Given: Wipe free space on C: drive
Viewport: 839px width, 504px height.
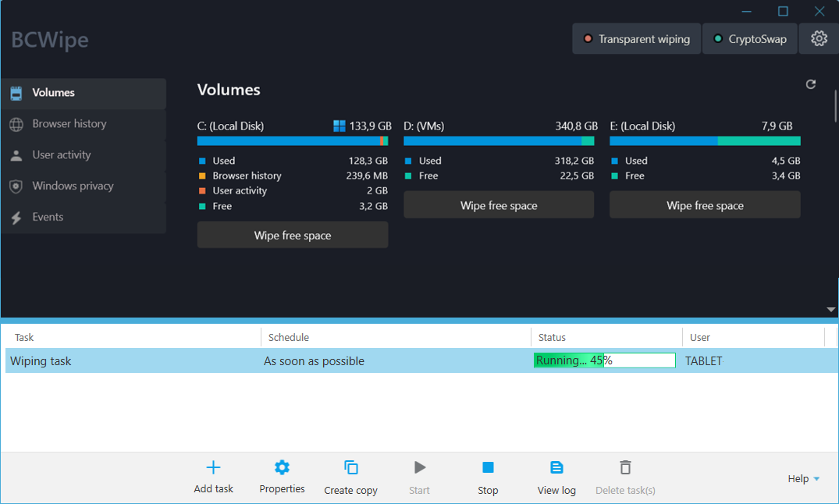Looking at the screenshot, I should (293, 235).
